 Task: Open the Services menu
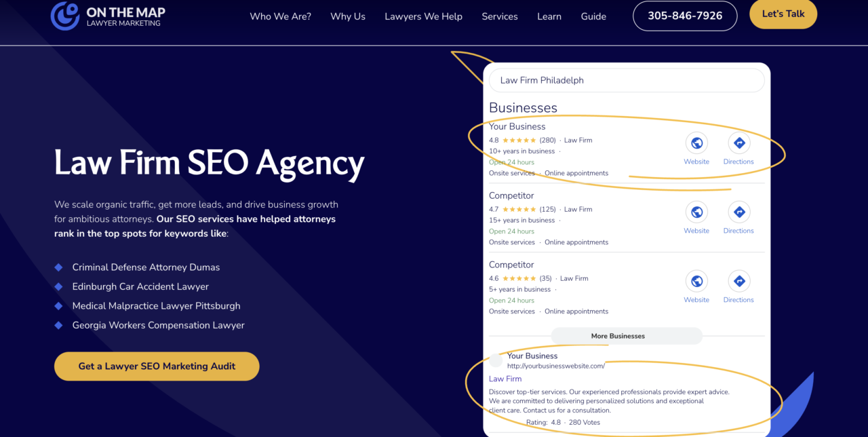click(x=500, y=16)
